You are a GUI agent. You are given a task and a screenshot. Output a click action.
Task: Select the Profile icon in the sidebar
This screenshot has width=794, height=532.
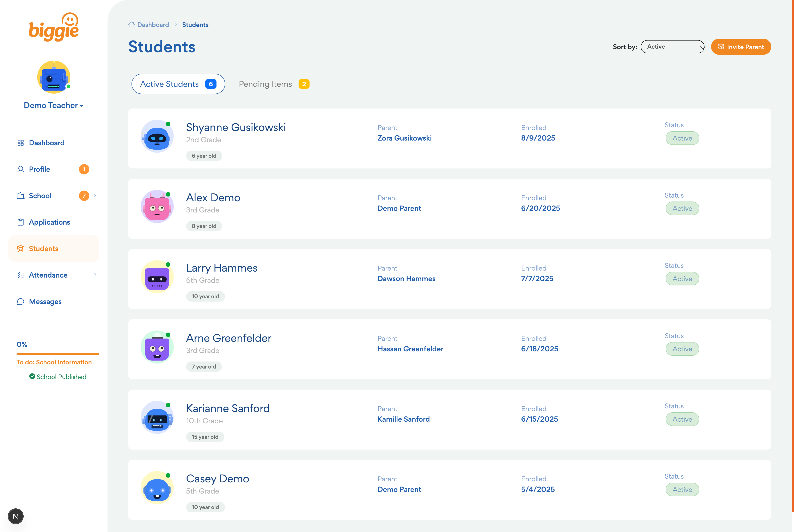[21, 169]
